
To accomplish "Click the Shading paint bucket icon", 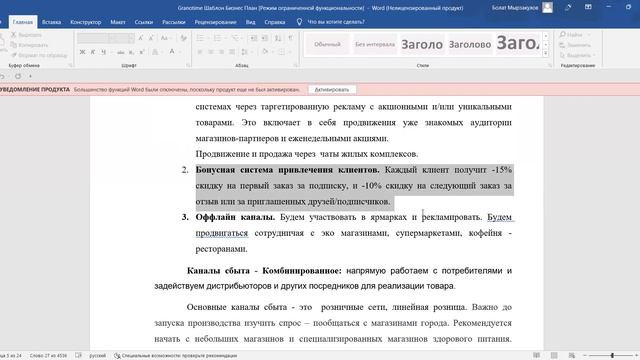I will point(265,52).
